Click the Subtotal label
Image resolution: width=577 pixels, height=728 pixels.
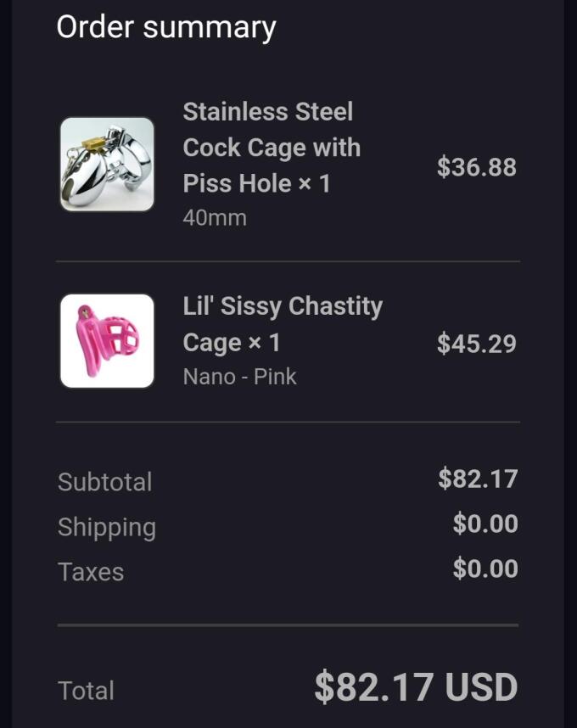tap(104, 482)
